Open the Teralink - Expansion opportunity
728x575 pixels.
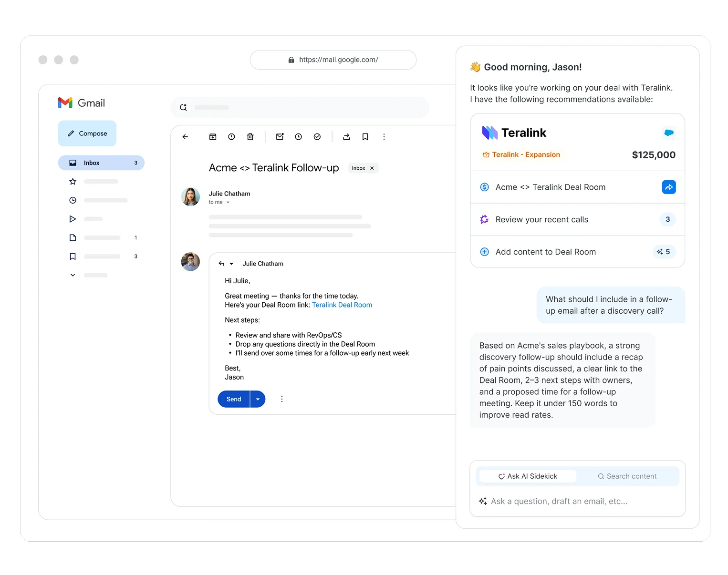521,154
